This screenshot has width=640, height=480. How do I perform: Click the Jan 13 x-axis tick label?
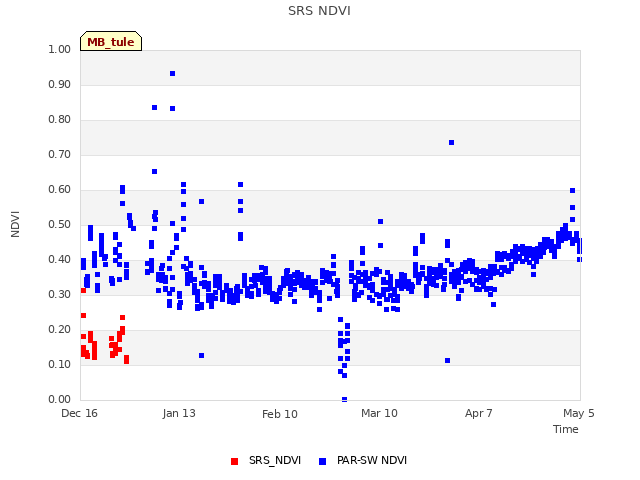click(x=179, y=413)
